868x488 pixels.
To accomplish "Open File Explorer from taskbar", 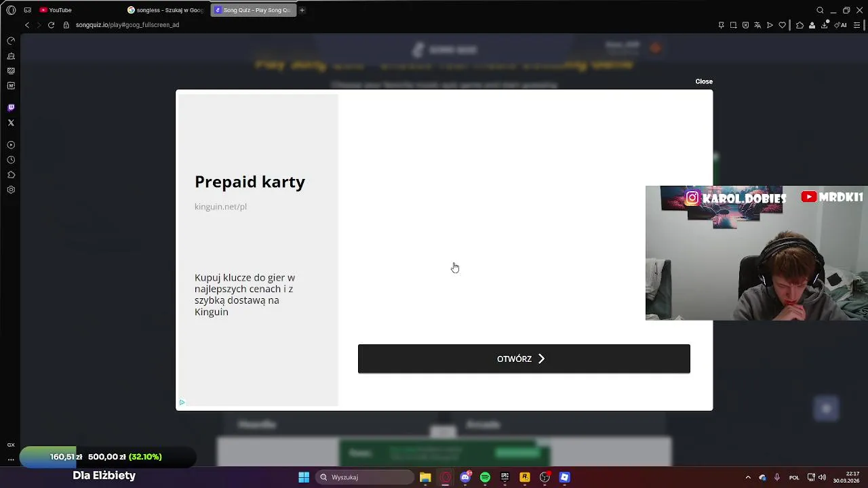I will click(425, 477).
